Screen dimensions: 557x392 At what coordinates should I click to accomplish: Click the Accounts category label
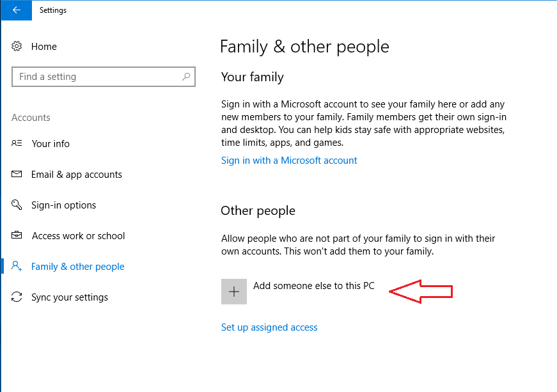click(x=31, y=118)
